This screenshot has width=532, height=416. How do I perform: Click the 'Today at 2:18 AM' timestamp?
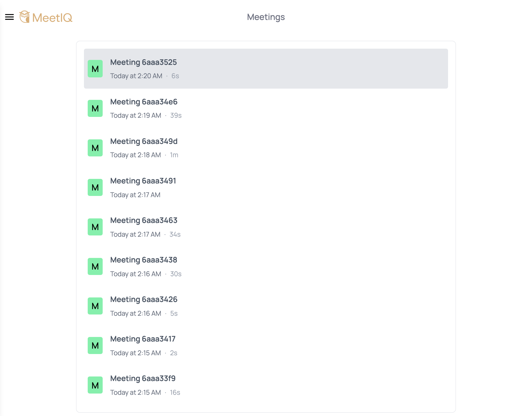135,155
